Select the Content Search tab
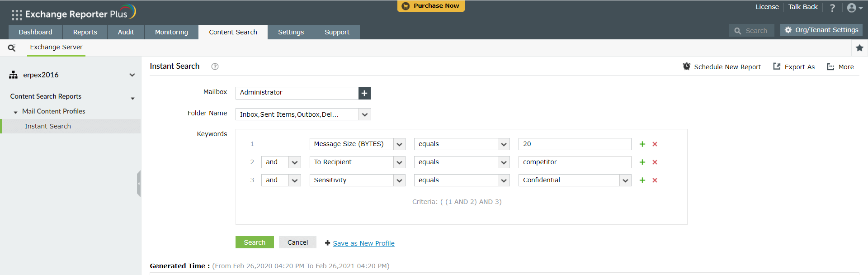Screen dimensions: 868x275 tap(233, 32)
